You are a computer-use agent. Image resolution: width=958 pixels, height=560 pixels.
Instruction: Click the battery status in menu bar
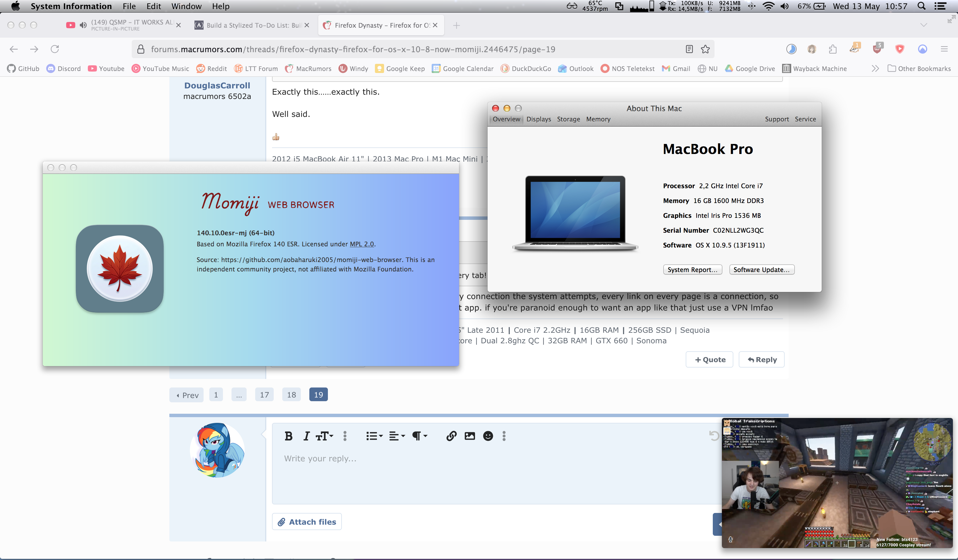point(811,6)
